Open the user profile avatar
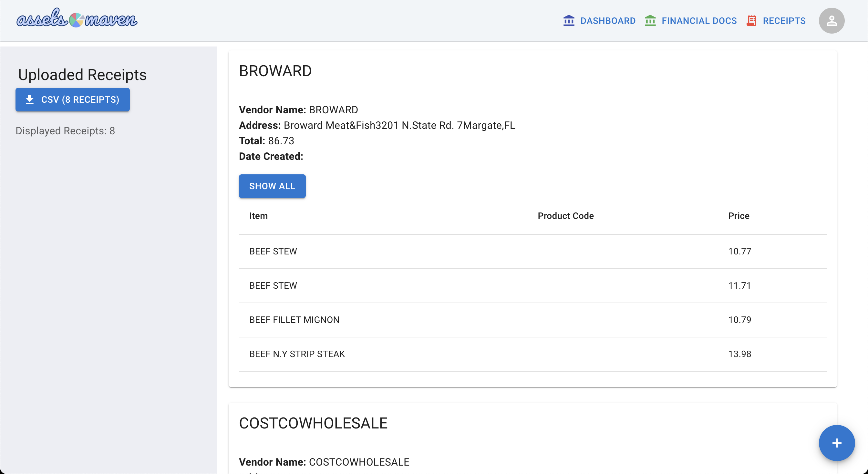The image size is (868, 474). [831, 21]
